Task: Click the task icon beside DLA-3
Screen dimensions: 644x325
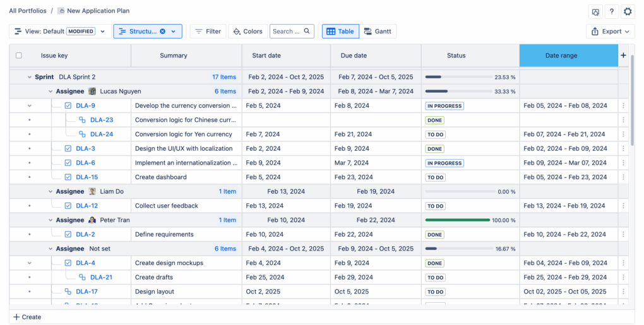Action: coord(68,148)
